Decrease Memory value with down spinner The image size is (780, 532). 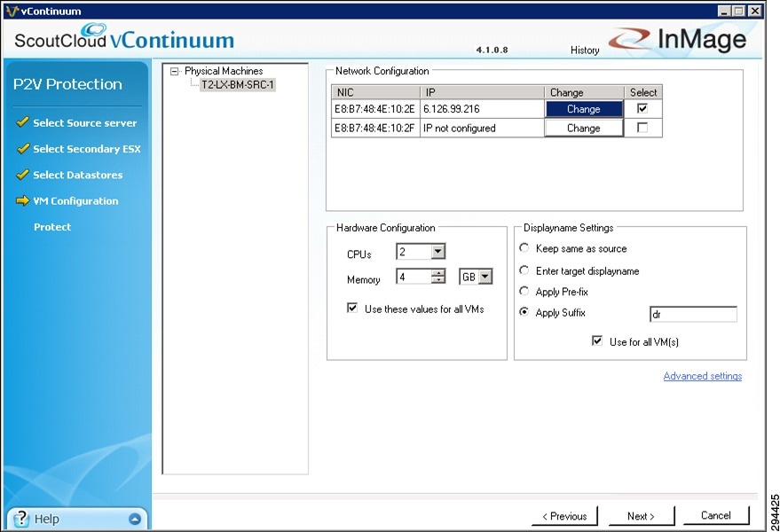click(x=438, y=280)
